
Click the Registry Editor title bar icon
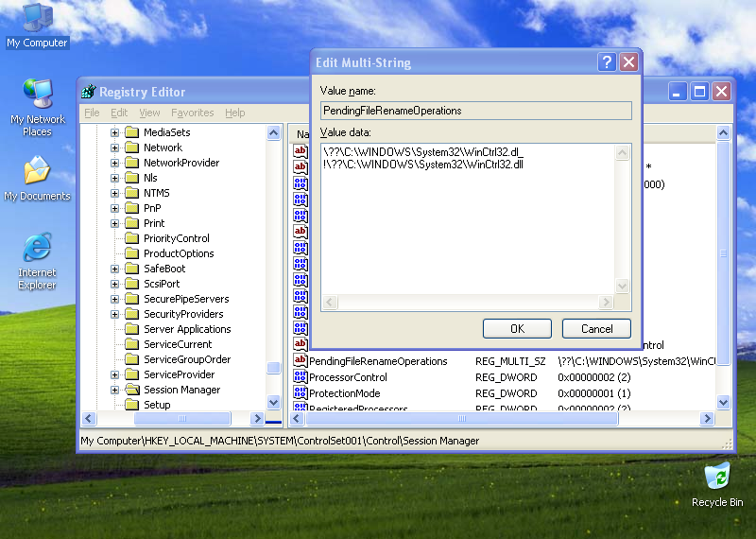point(88,91)
